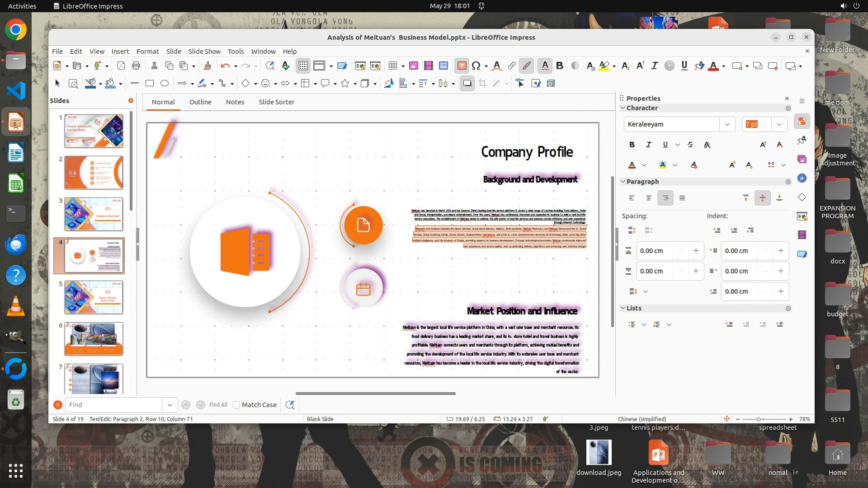Enable the Match Case checkbox
This screenshot has height=488, width=868.
(x=236, y=405)
